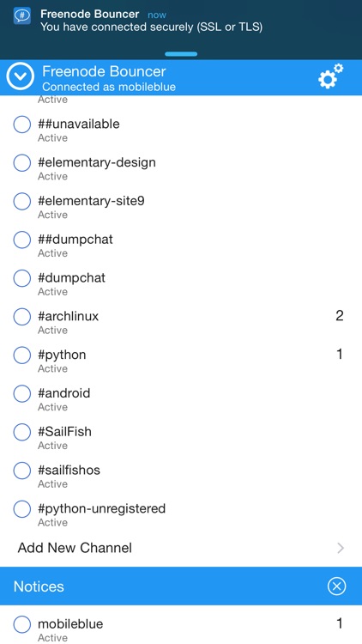Image resolution: width=362 pixels, height=644 pixels.
Task: Open the ##dumpchat channel
Action: pyautogui.click(x=181, y=246)
